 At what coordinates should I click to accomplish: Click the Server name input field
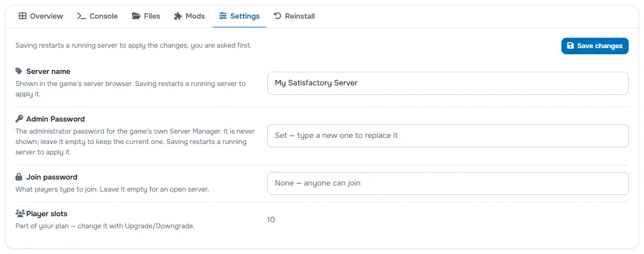click(448, 83)
